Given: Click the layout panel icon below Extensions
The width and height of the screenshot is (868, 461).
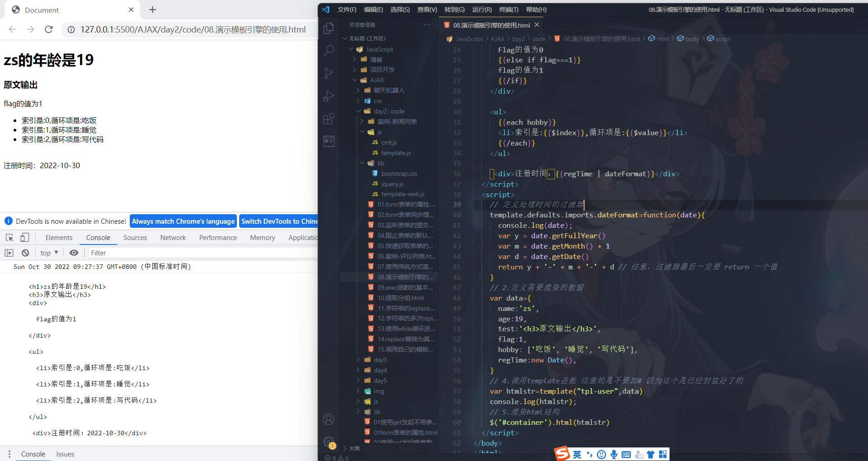Looking at the screenshot, I should pos(329,141).
